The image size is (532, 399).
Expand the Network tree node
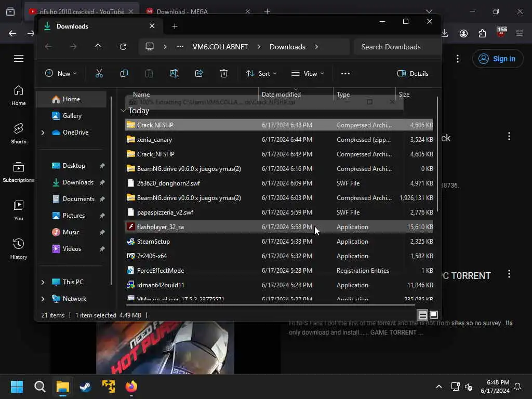43,299
